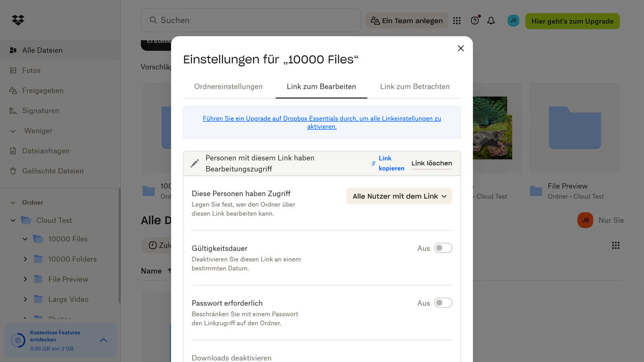Image resolution: width=644 pixels, height=362 pixels.
Task: Open the Alle Nutzer mit dem Link dropdown
Action: (399, 196)
